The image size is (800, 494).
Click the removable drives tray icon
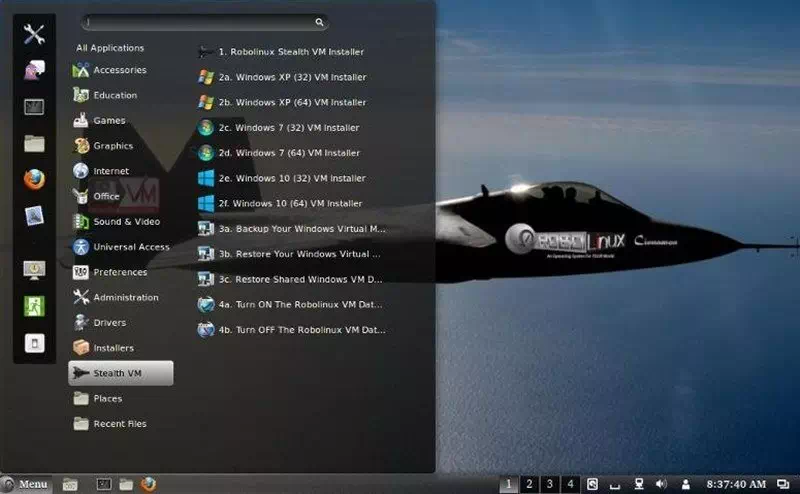click(615, 485)
